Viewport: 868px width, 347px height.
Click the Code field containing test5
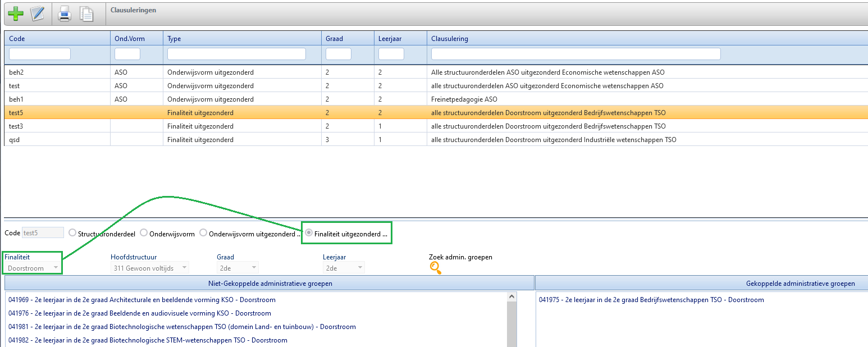click(43, 232)
